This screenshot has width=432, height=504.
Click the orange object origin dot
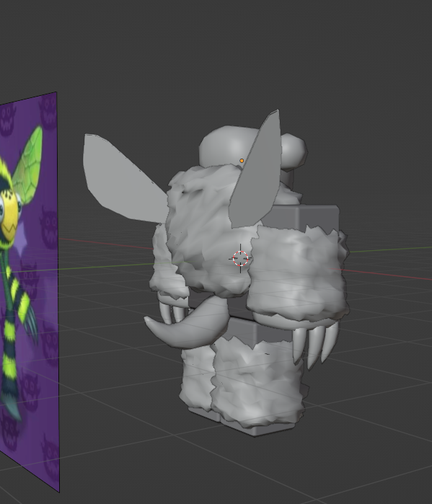(x=242, y=161)
